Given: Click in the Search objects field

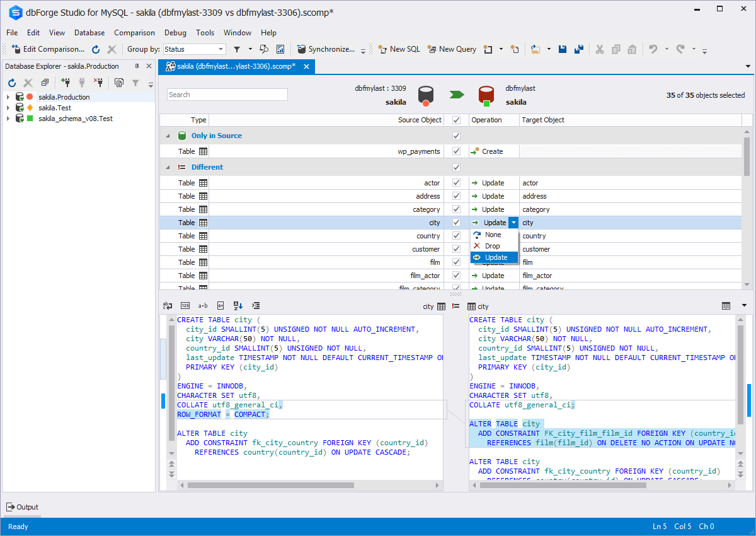Looking at the screenshot, I should coord(227,95).
